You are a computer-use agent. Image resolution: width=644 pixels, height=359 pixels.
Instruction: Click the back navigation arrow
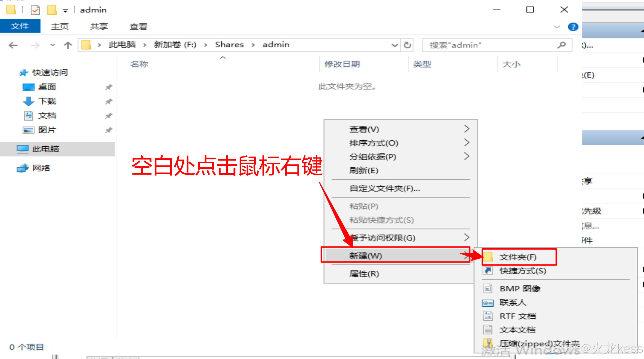13,45
